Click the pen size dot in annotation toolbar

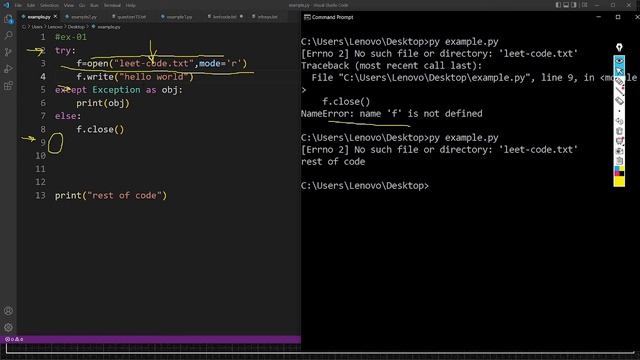tap(619, 111)
